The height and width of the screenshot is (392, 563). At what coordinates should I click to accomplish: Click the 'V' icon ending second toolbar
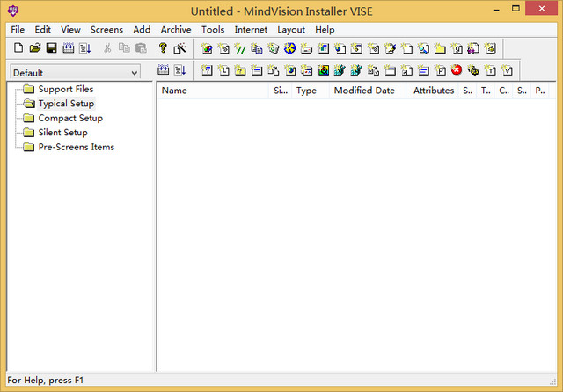pyautogui.click(x=507, y=70)
